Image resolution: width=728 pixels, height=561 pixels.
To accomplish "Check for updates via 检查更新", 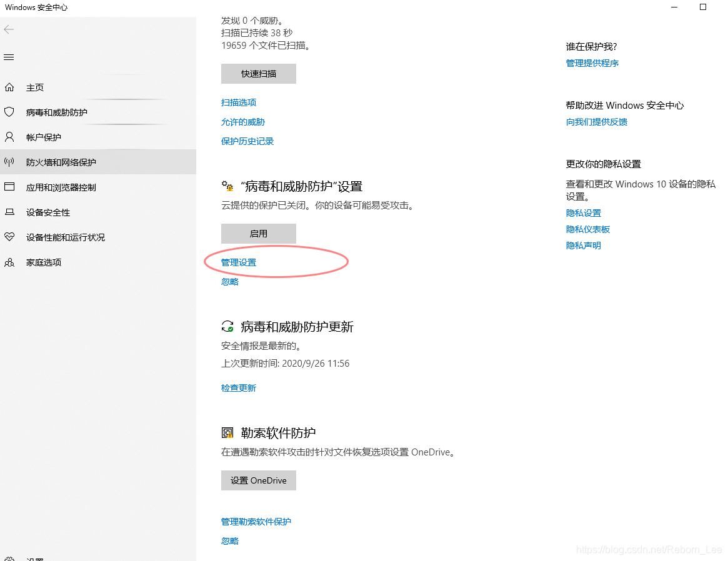I will point(239,387).
